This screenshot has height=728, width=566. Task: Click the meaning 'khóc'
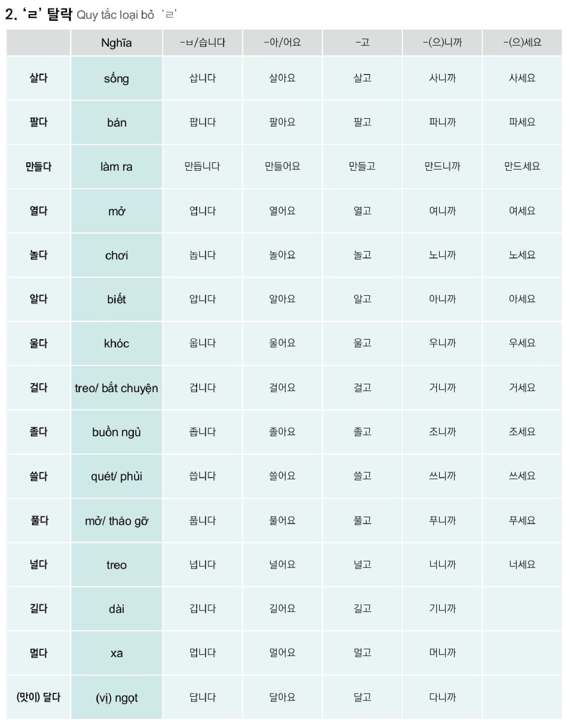pos(116,343)
